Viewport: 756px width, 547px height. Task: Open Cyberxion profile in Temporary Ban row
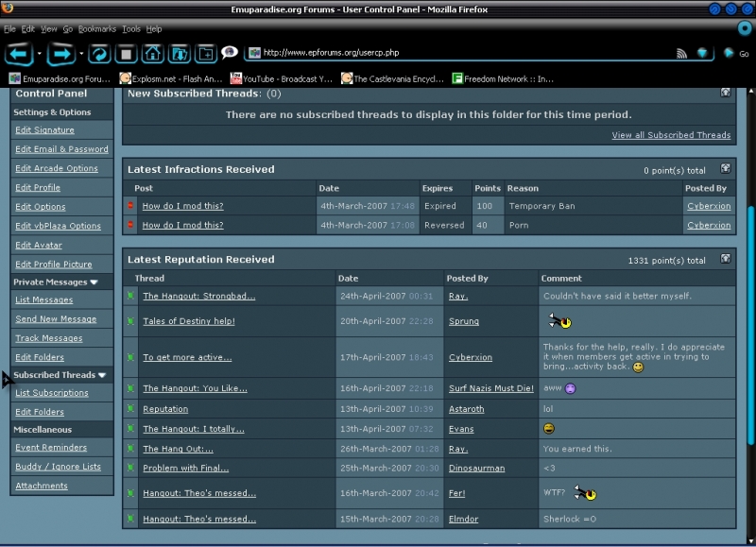click(709, 206)
